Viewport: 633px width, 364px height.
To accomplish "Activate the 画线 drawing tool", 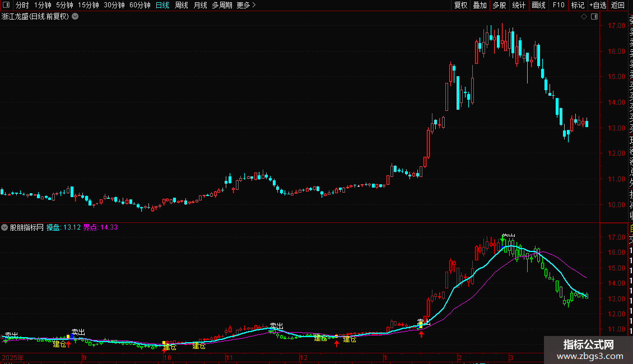I will [538, 5].
